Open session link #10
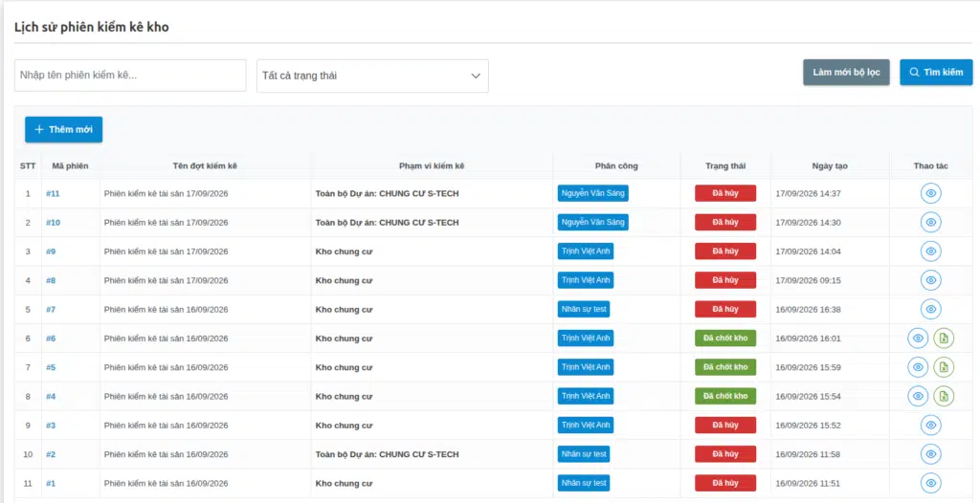This screenshot has height=503, width=980. click(x=54, y=223)
